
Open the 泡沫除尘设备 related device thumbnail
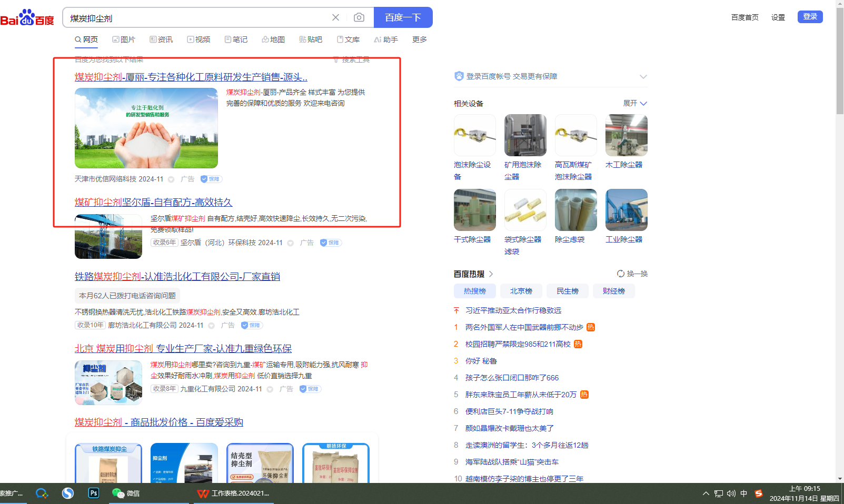(x=475, y=135)
